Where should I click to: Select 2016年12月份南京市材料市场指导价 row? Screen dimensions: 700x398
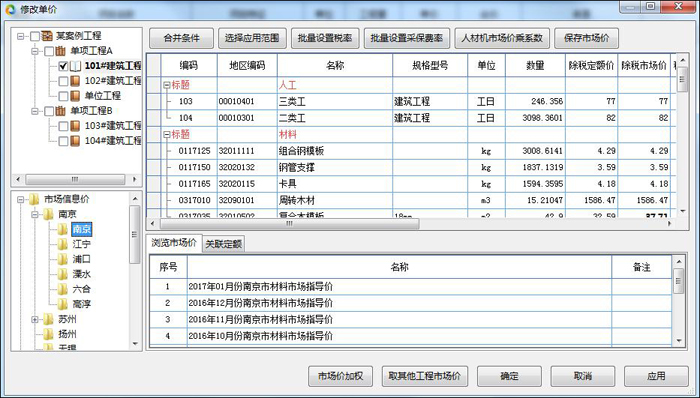tap(410, 303)
